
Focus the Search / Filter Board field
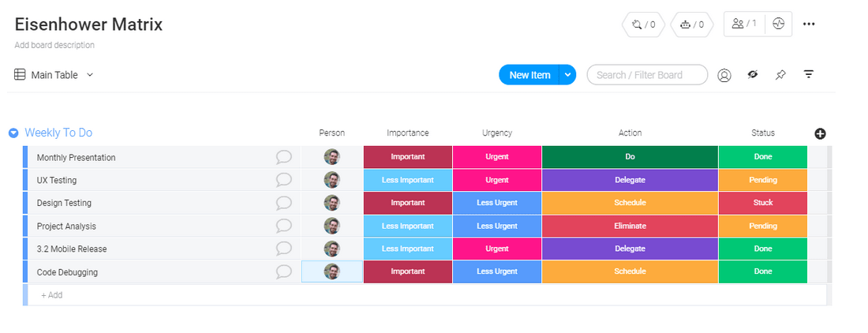click(x=647, y=75)
